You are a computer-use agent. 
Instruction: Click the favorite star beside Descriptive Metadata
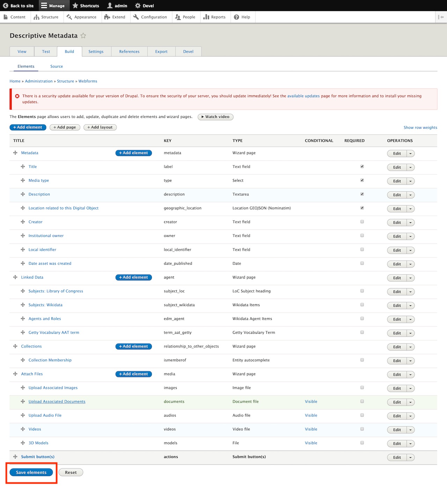[x=83, y=36]
